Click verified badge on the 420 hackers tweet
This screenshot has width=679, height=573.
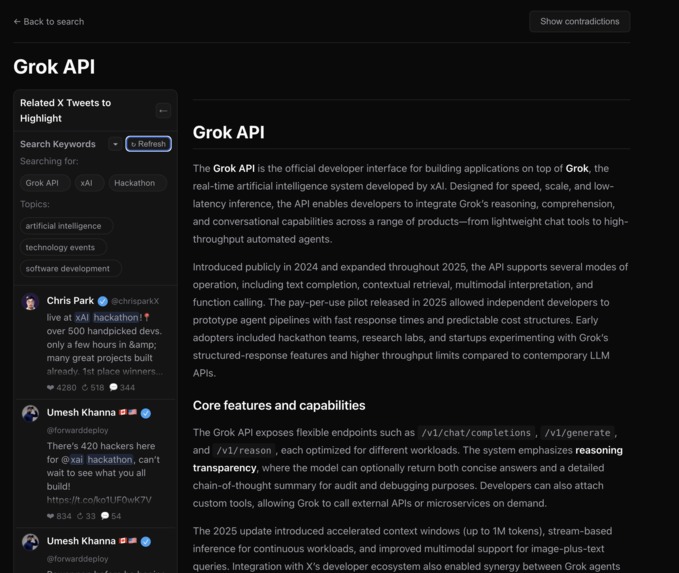tap(146, 413)
